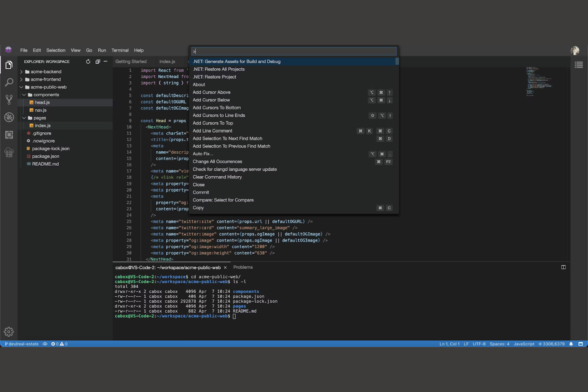Click JavaScript language mode in status bar

click(524, 344)
